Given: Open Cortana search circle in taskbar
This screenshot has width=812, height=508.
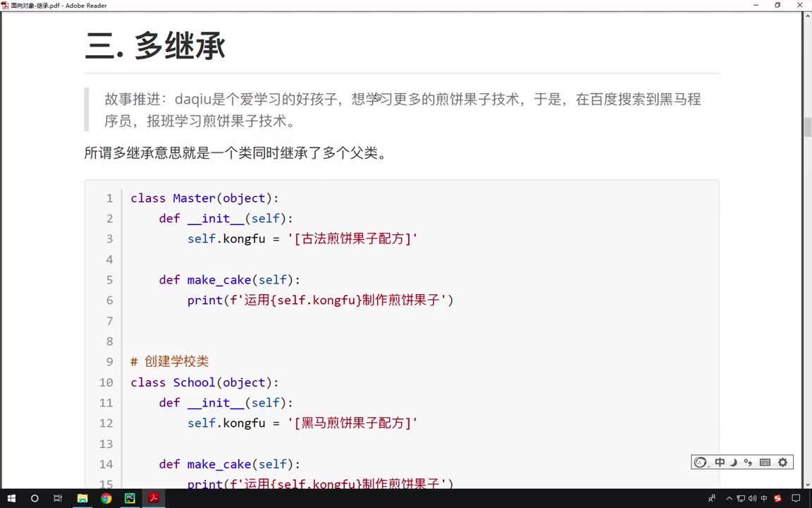Looking at the screenshot, I should [x=35, y=498].
